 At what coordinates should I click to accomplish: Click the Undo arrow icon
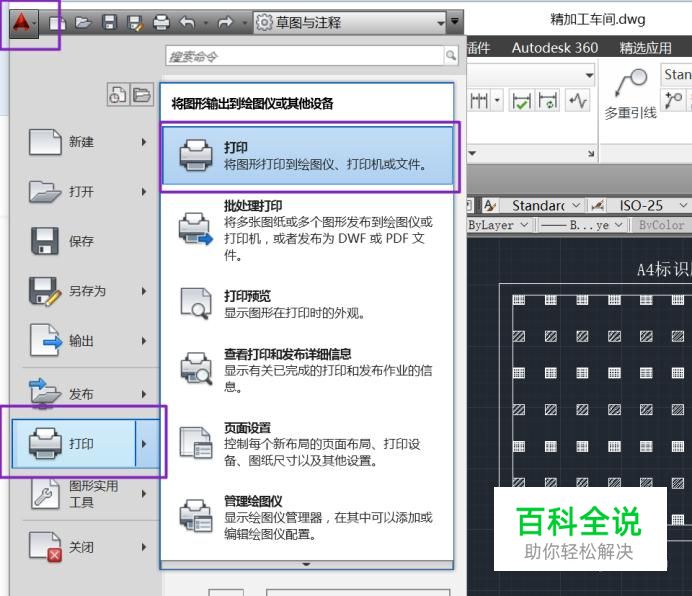[188, 23]
